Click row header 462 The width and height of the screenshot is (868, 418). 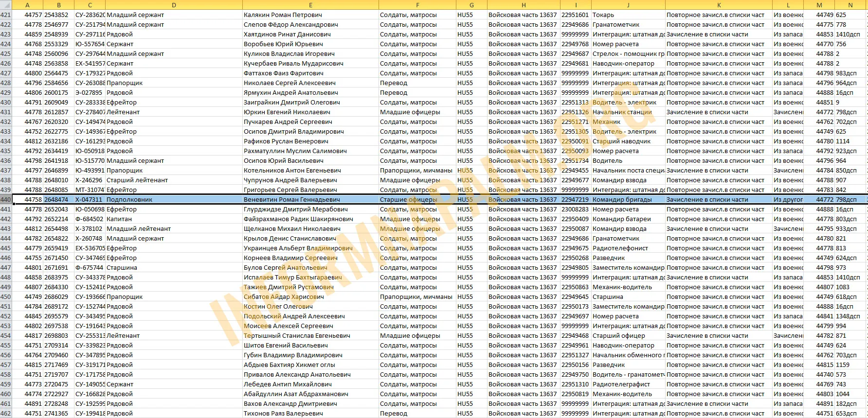6,414
